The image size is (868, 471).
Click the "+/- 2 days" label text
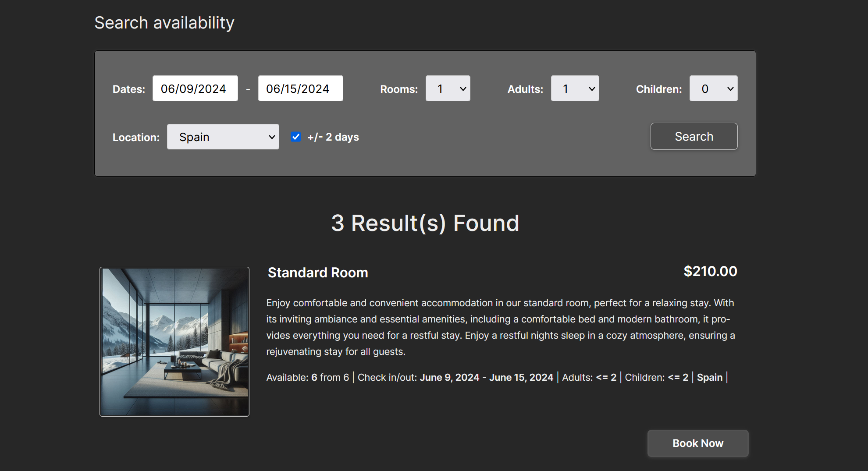[x=333, y=137]
